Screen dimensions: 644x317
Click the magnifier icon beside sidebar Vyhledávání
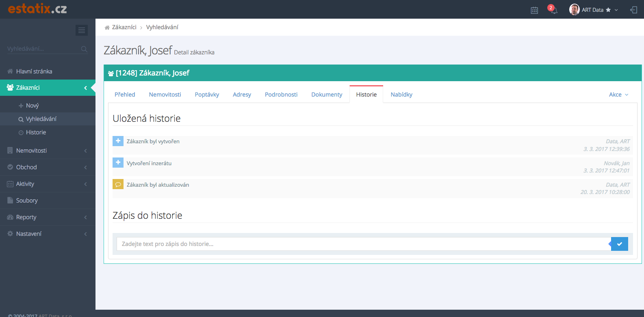[x=21, y=119]
